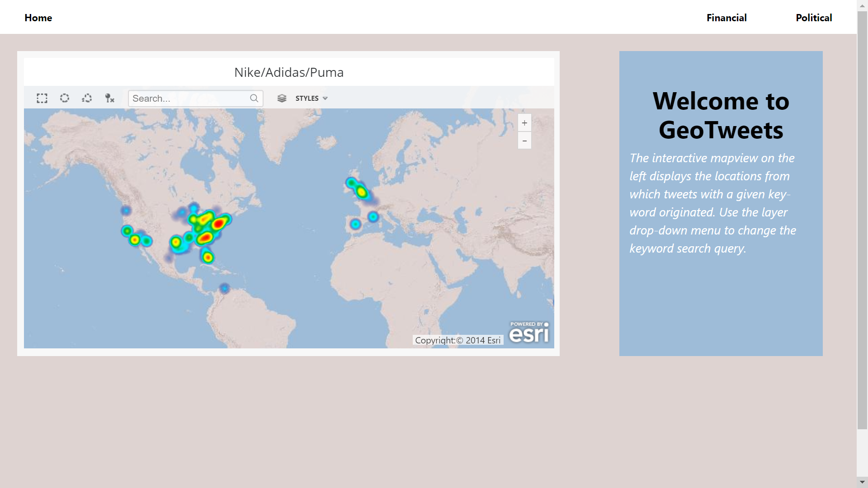
Task: Open the Home navigation item
Action: pyautogui.click(x=38, y=18)
